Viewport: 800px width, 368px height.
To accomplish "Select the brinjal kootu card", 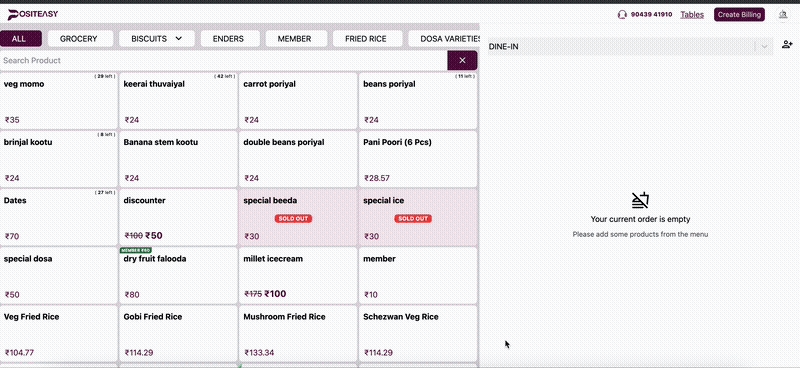I will 59,159.
